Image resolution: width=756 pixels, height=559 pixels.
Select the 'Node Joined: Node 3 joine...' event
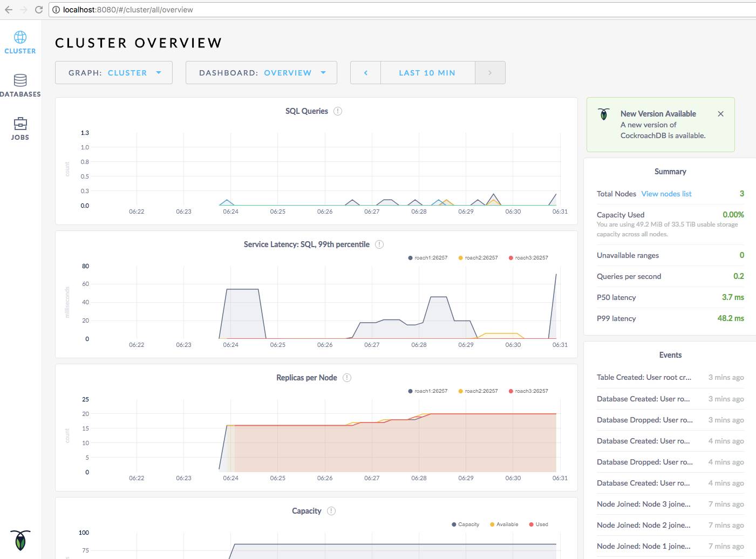(x=670, y=504)
